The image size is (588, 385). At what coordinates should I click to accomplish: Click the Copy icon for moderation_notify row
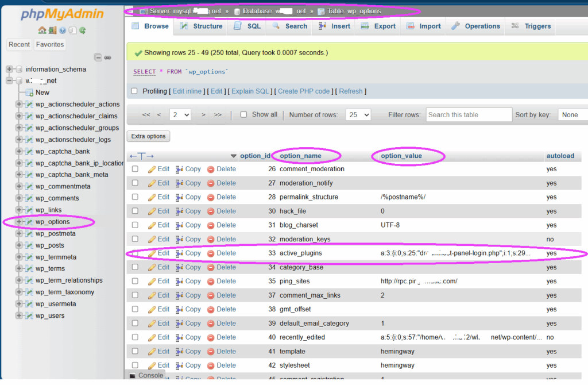180,183
